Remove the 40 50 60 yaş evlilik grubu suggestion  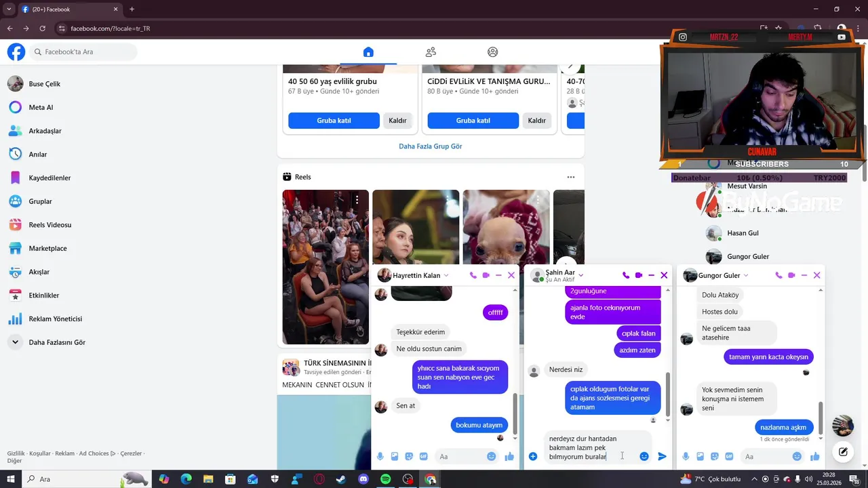click(x=397, y=121)
